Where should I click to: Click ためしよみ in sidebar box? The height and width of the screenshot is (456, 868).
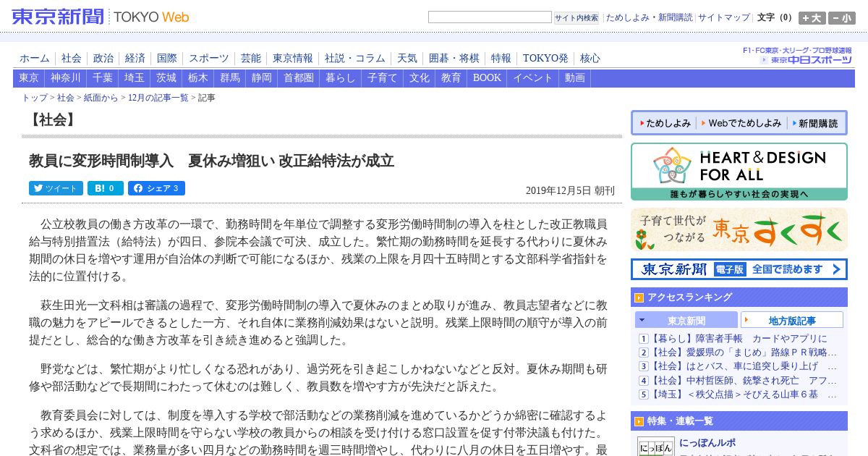coord(664,123)
